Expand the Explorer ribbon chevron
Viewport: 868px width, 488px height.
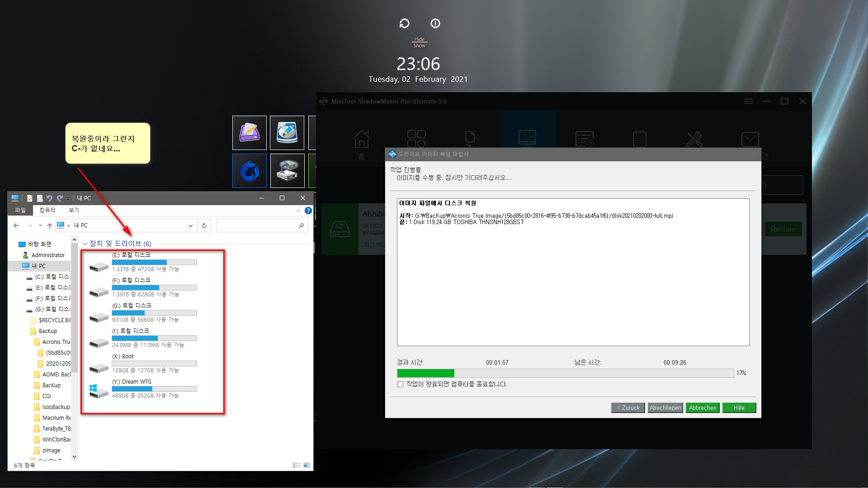(x=298, y=211)
